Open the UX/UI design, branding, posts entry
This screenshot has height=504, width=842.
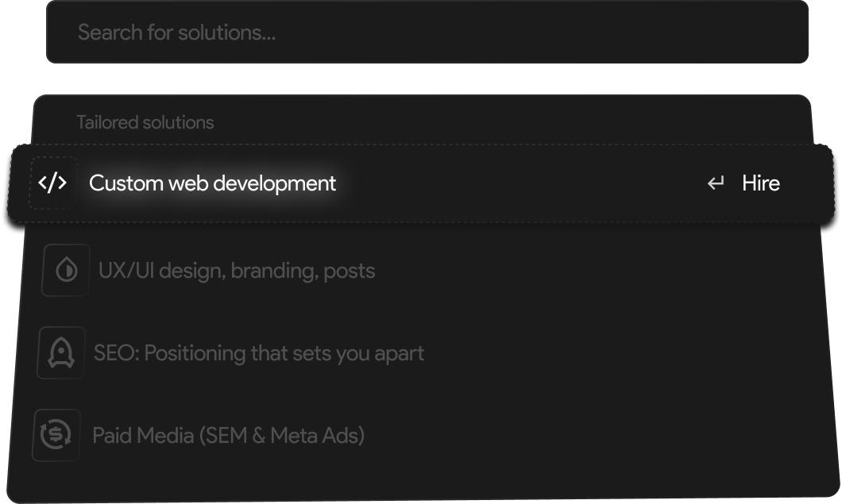(x=235, y=270)
